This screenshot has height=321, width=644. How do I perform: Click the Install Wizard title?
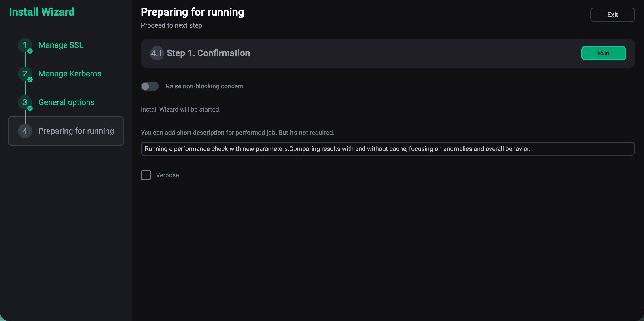click(x=42, y=11)
